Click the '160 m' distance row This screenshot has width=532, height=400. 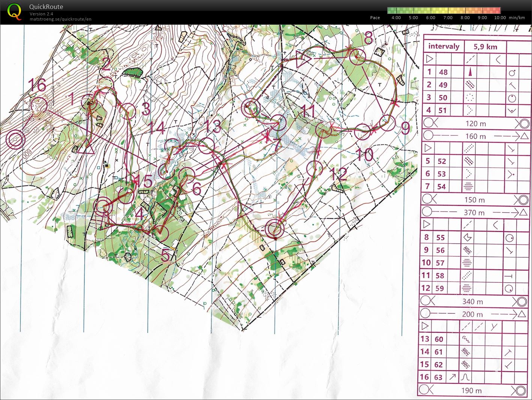click(475, 136)
